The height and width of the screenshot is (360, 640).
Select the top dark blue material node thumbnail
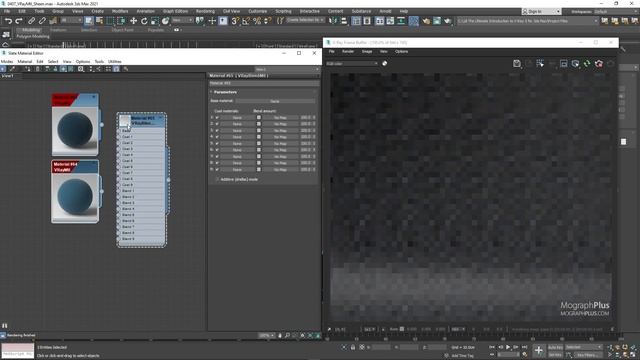75,131
